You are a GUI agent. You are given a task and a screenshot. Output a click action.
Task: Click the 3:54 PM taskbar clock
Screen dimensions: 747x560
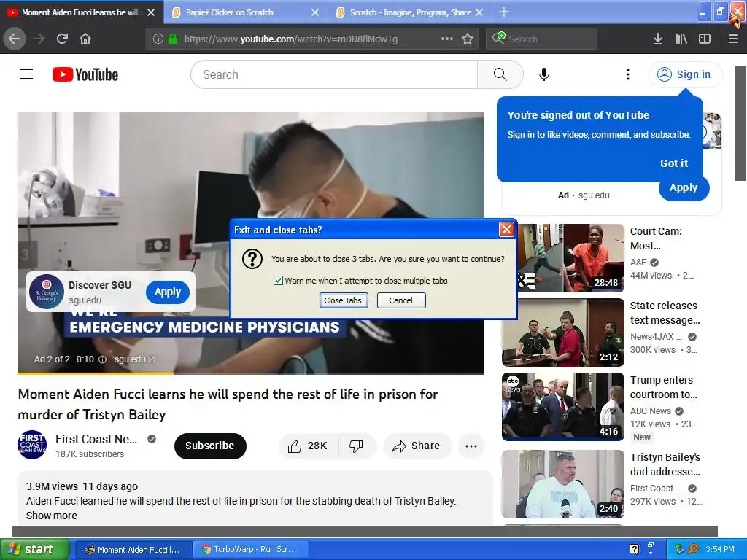pyautogui.click(x=720, y=550)
